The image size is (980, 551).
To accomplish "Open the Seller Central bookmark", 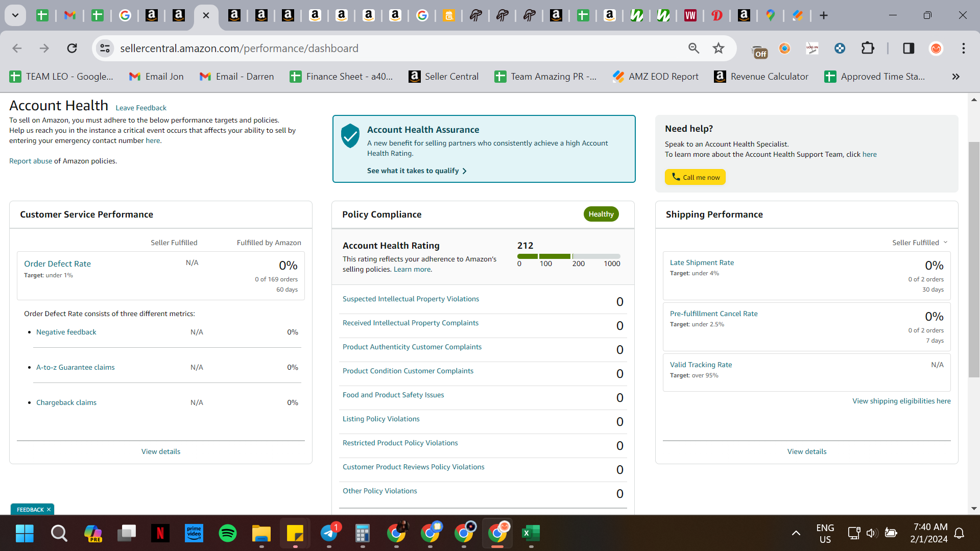I will click(444, 77).
